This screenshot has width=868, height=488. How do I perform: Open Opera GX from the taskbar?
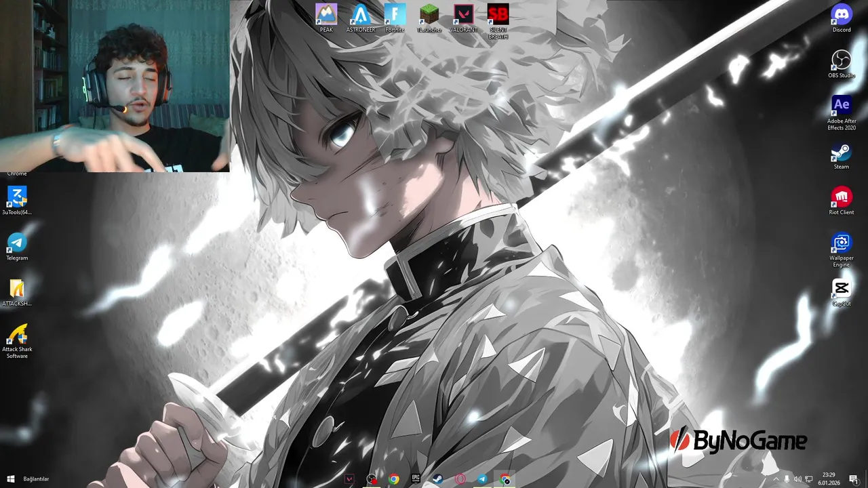click(x=460, y=479)
